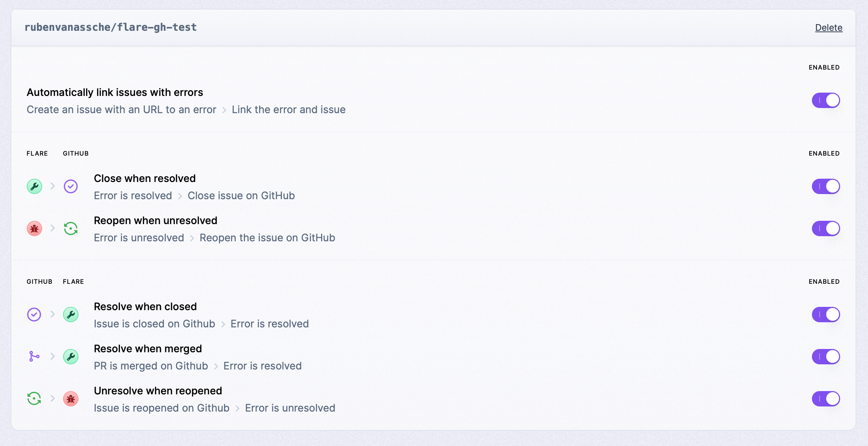
Task: Toggle the Resolve when closed switch
Action: (x=825, y=314)
